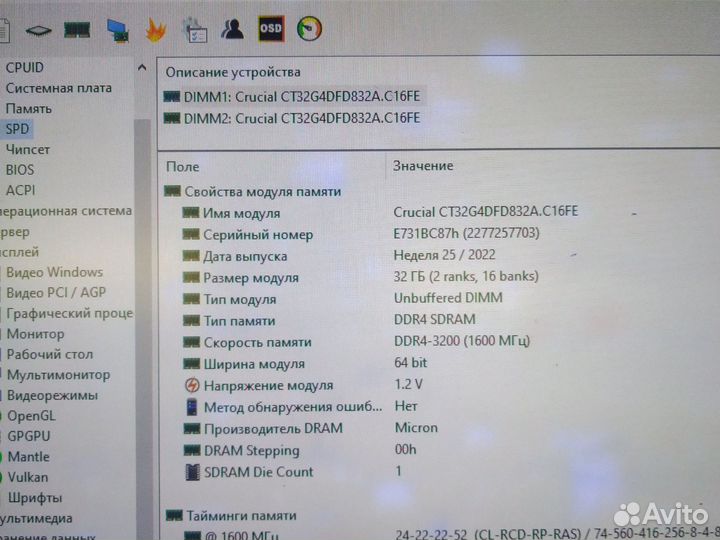Viewport: 720px width, 540px height.
Task: Open Видео Windows in the sidebar
Action: pyautogui.click(x=54, y=272)
